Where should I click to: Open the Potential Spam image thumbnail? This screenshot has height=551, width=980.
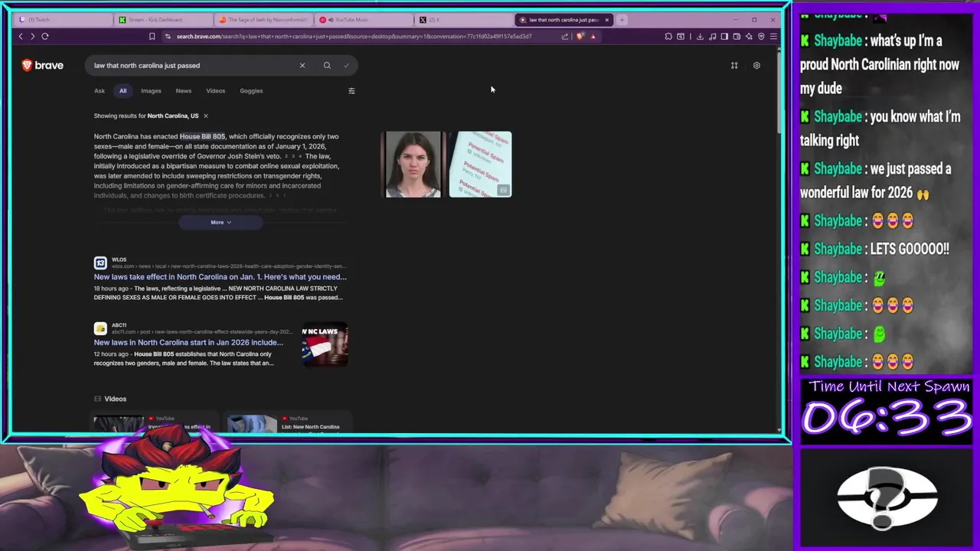click(x=480, y=164)
